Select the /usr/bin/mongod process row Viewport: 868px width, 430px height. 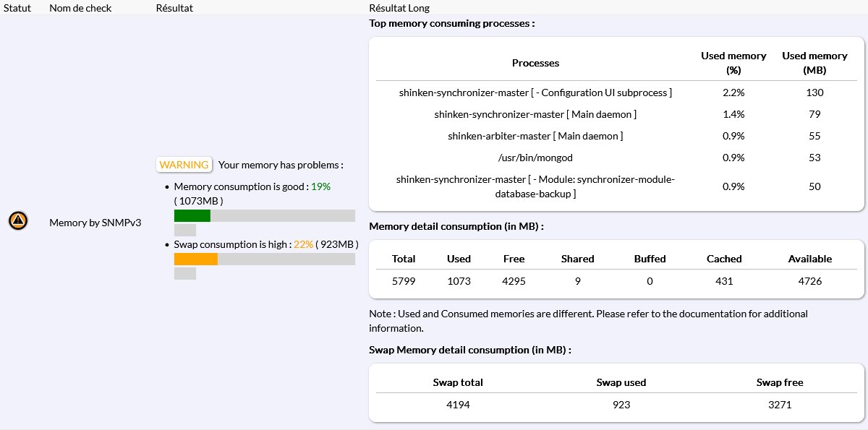click(x=535, y=158)
